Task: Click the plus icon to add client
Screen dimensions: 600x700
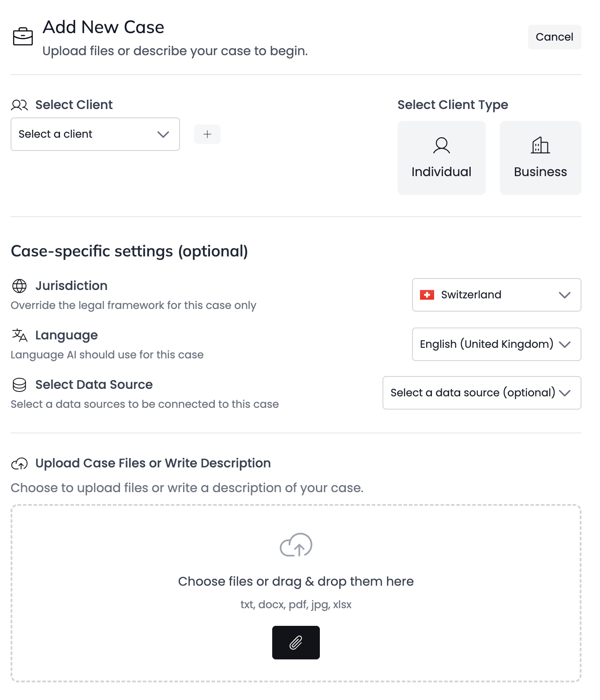Action: pos(207,134)
